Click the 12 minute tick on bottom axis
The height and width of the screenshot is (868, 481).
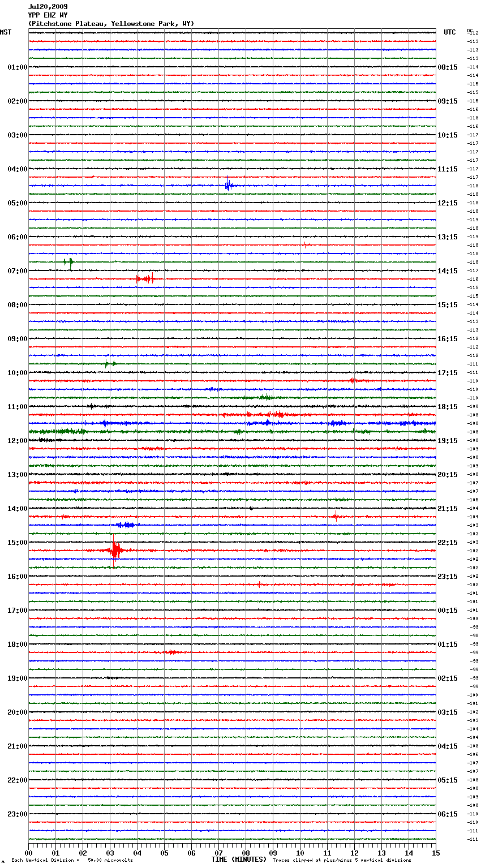tap(354, 853)
